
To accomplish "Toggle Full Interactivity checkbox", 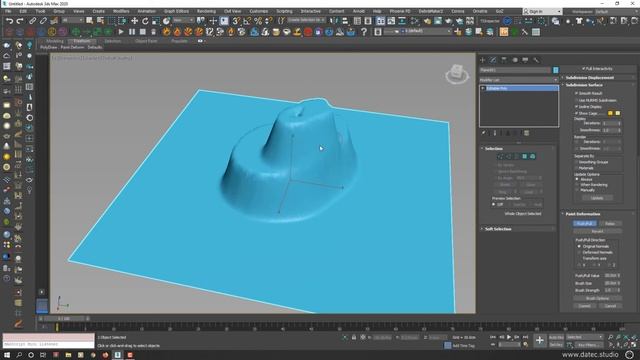I will pos(583,69).
